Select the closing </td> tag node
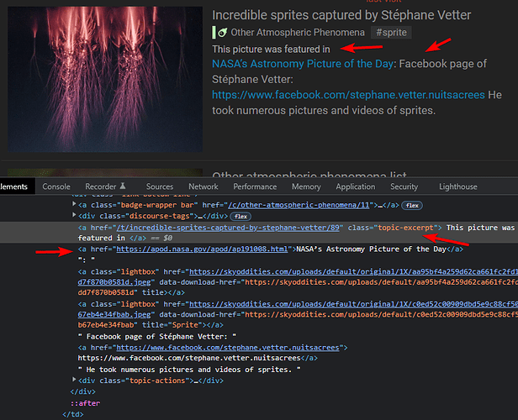Image resolution: width=518 pixels, height=420 pixels. pyautogui.click(x=72, y=414)
